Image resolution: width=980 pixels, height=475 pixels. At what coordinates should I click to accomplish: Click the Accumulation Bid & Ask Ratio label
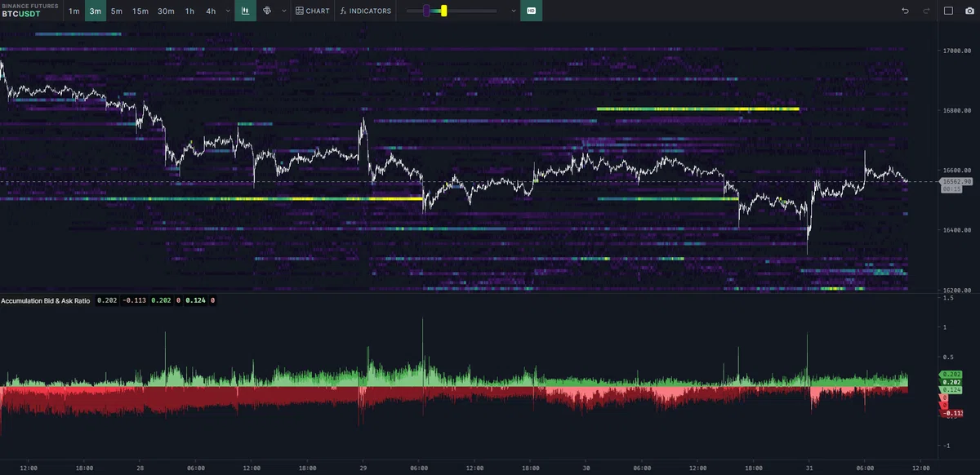[x=45, y=300]
